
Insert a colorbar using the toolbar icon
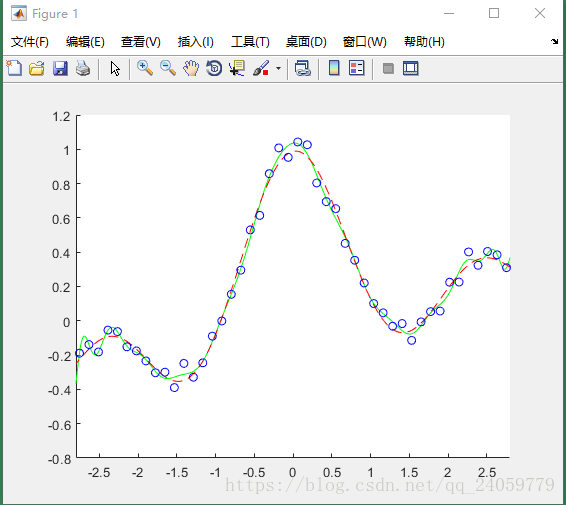coord(334,68)
